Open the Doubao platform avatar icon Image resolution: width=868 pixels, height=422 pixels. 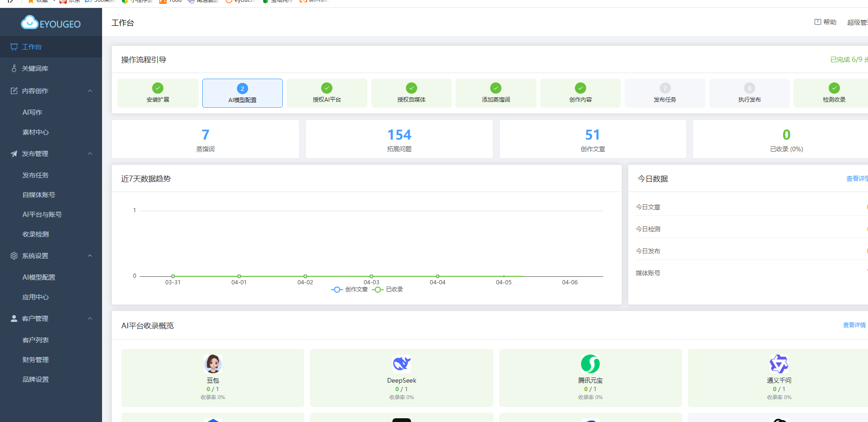213,364
